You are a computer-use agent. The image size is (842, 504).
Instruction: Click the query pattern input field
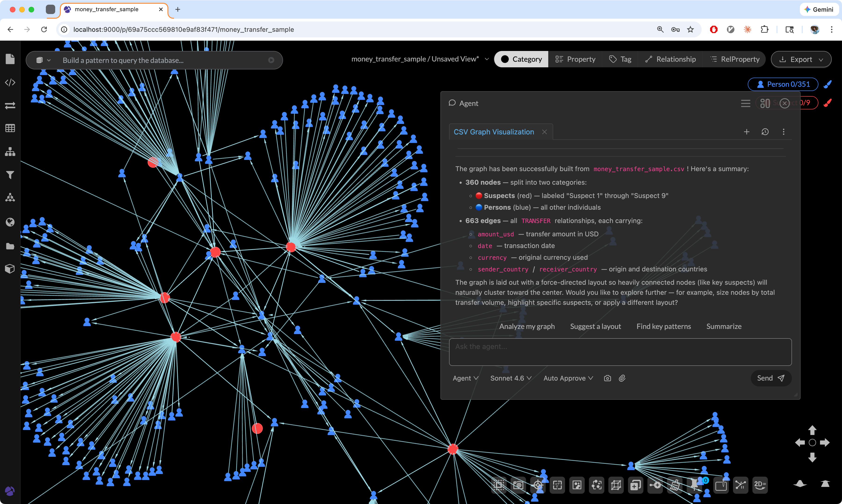pos(163,60)
